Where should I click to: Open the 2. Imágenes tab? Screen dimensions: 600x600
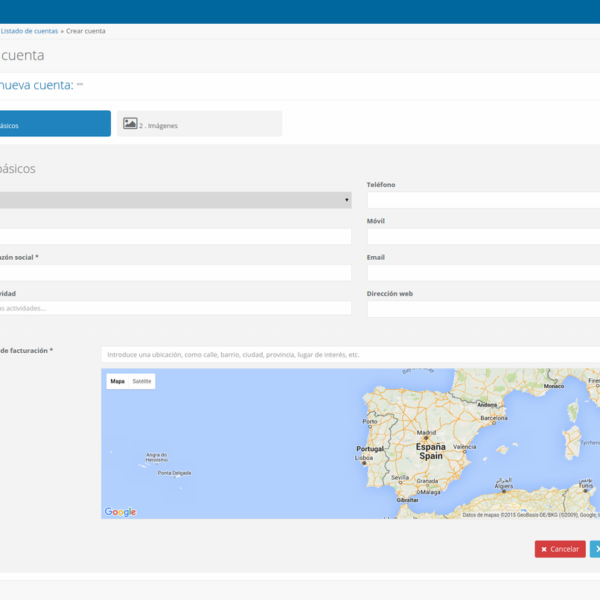(199, 124)
